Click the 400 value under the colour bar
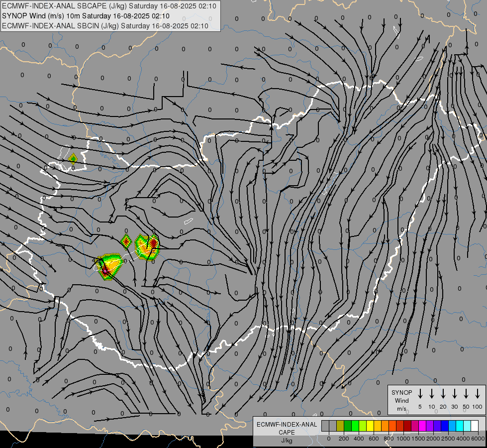 coord(359,439)
